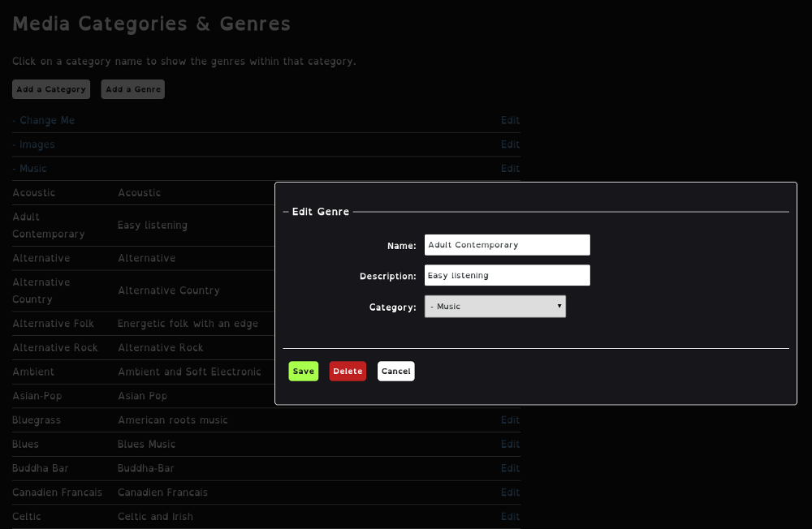This screenshot has height=529, width=812.
Task: Edit the Change Me category
Action: 510,120
